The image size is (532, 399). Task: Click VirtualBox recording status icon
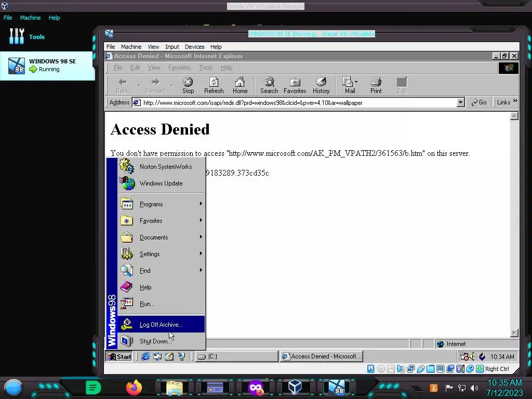coord(450,369)
